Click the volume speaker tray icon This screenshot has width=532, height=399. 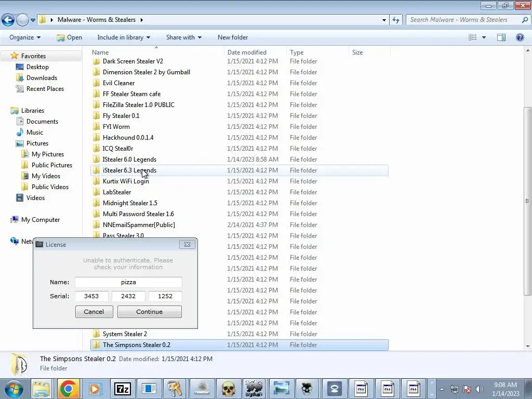click(x=479, y=389)
